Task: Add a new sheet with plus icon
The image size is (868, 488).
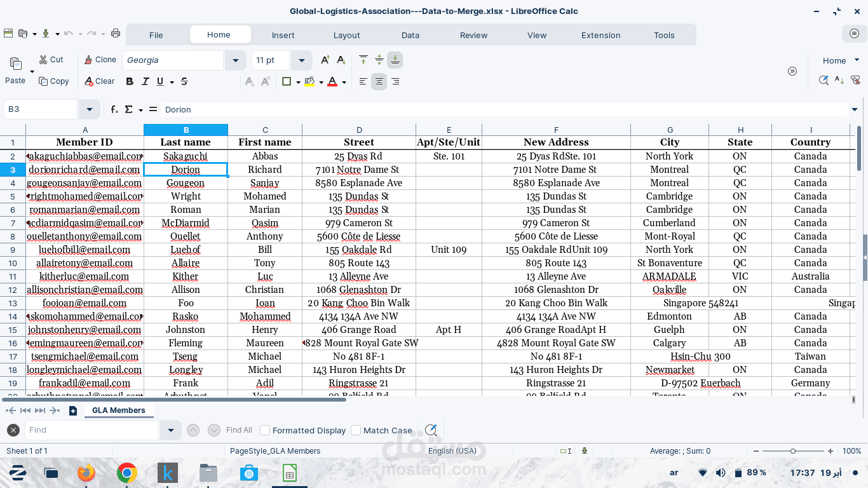Action: coord(73,410)
